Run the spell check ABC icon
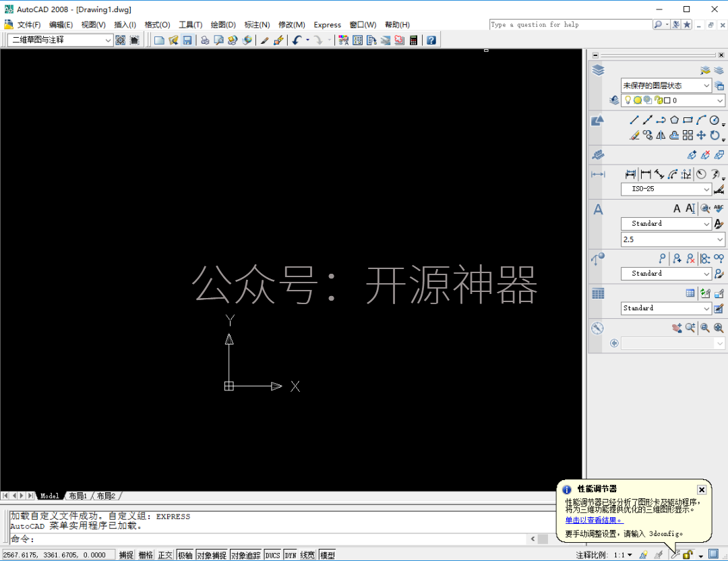Image resolution: width=728 pixels, height=561 pixels. click(x=719, y=208)
